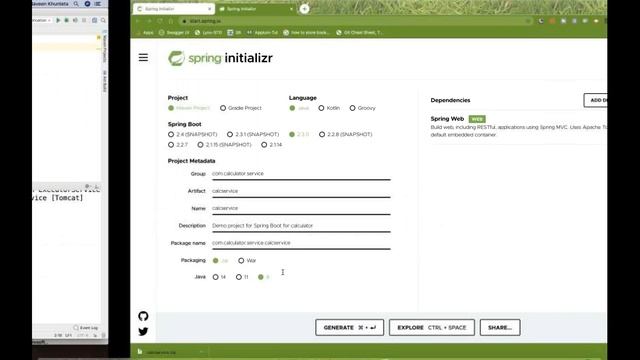Click the IDE gray Stop square
The width and height of the screenshot is (640, 360).
pyautogui.click(x=84, y=20)
